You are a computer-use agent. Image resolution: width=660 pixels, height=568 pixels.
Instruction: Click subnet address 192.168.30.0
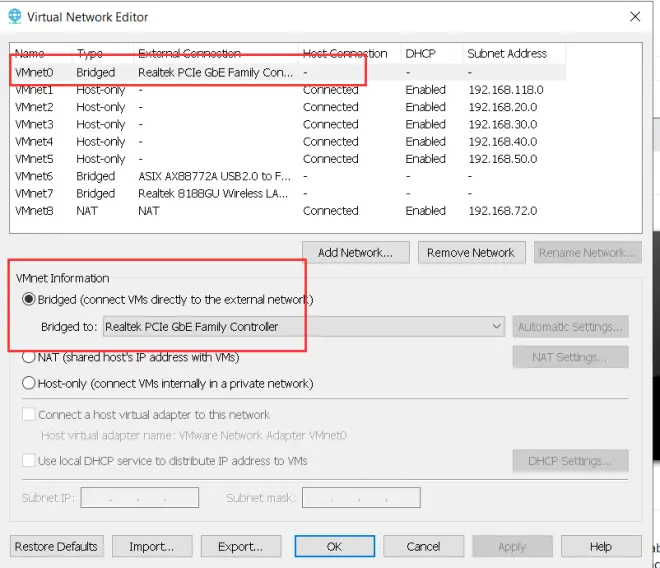click(x=503, y=124)
